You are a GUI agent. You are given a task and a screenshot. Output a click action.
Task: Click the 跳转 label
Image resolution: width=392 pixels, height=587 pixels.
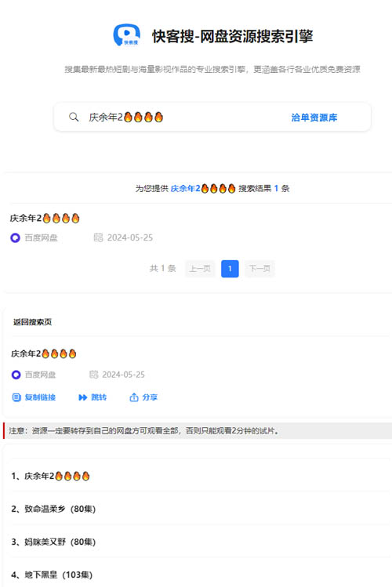tap(99, 397)
